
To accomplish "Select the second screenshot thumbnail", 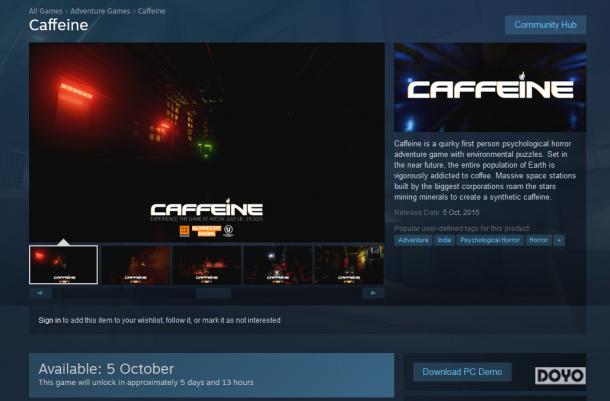I will pos(135,264).
